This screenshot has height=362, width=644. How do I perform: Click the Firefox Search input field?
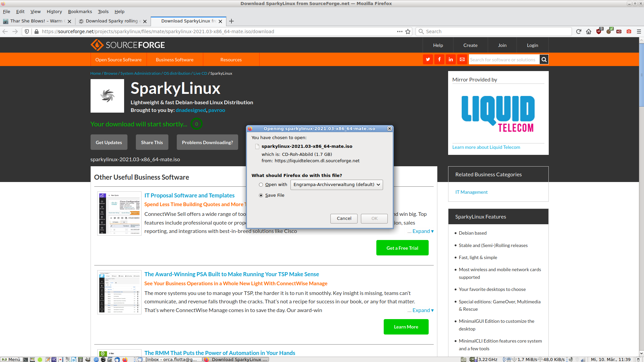(x=493, y=32)
